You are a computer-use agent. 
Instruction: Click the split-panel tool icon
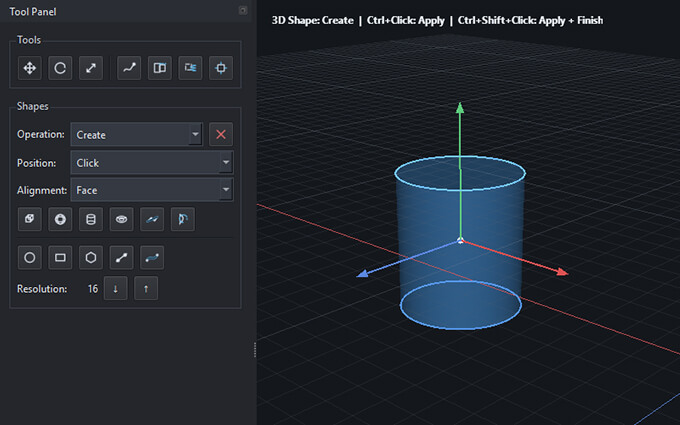pyautogui.click(x=158, y=68)
